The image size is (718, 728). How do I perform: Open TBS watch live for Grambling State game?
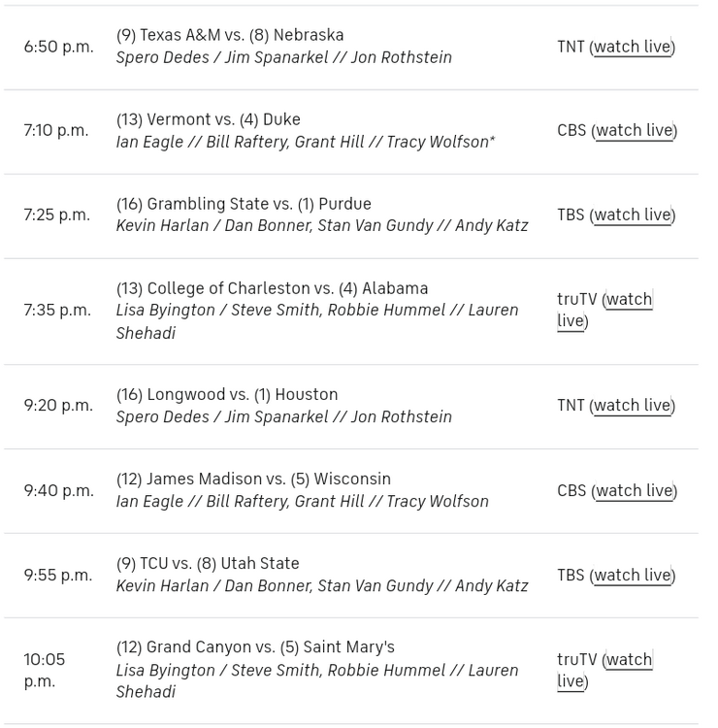tap(632, 215)
